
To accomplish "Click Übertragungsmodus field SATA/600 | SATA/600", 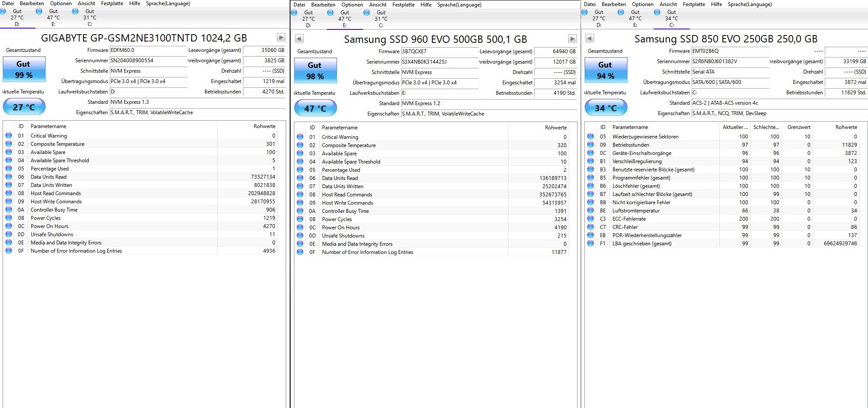I will point(730,82).
